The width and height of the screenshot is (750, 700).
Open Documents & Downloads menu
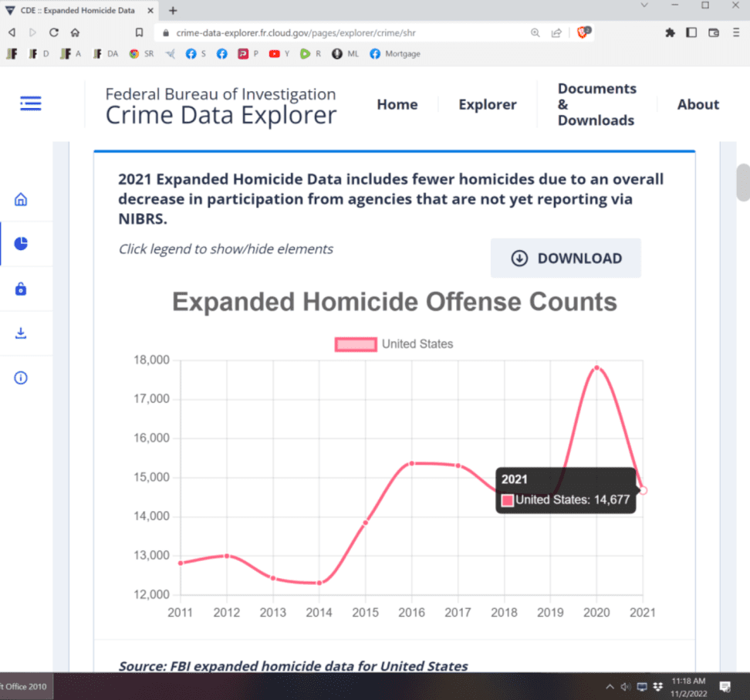pyautogui.click(x=596, y=104)
